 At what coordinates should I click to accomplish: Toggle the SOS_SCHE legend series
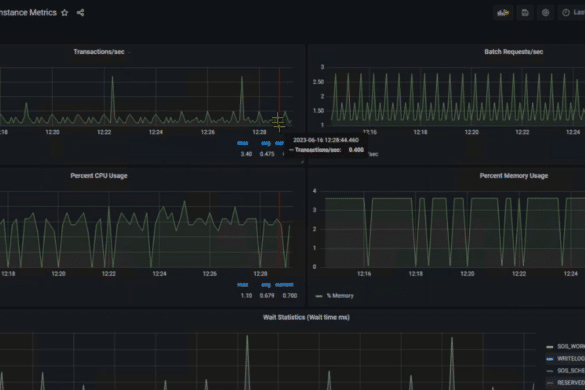pos(571,371)
